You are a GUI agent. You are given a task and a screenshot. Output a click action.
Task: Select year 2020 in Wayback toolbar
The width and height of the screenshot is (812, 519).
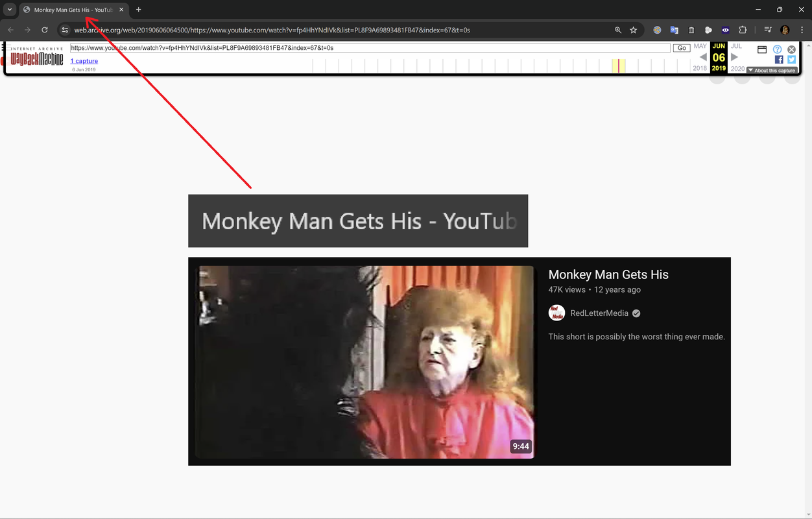pyautogui.click(x=738, y=69)
